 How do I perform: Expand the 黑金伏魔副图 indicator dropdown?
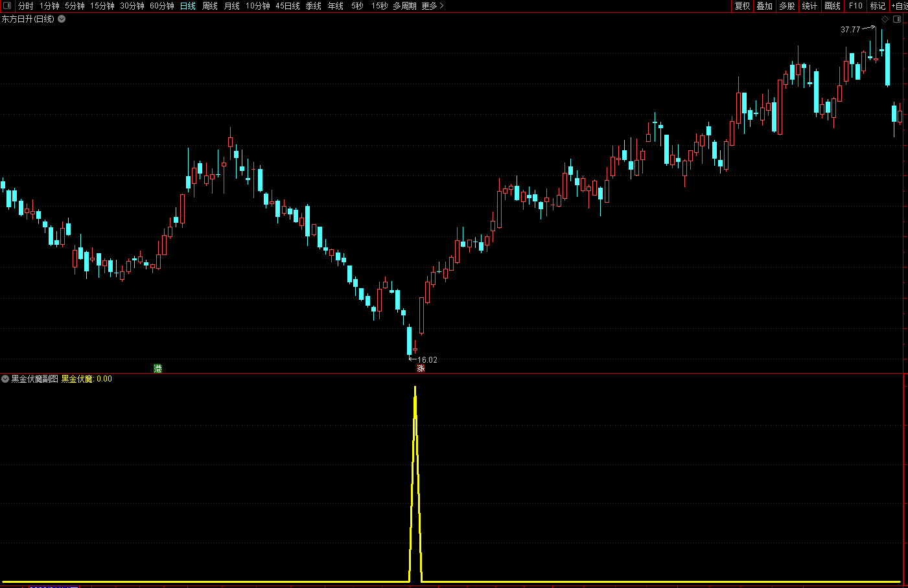click(x=5, y=379)
